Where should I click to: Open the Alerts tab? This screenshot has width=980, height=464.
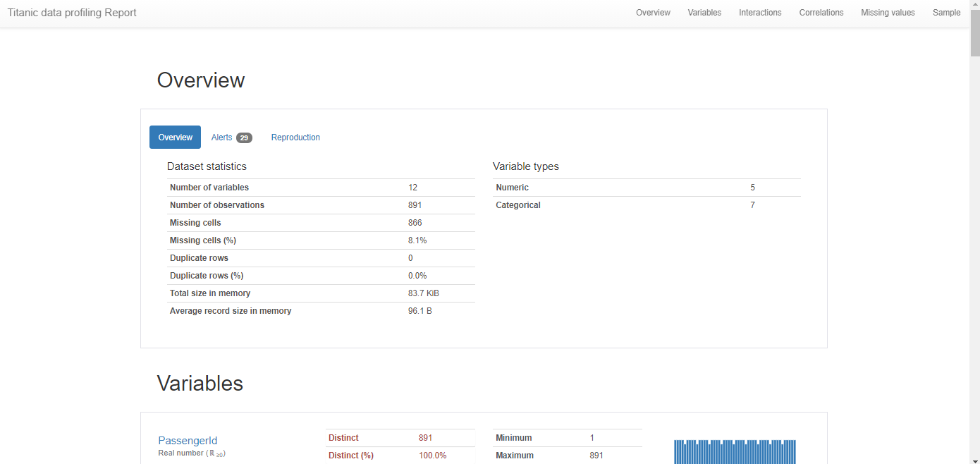(222, 138)
